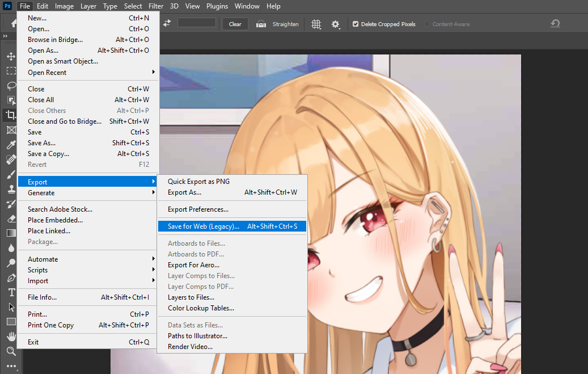Image resolution: width=588 pixels, height=374 pixels.
Task: Click the swap width and height icon
Action: click(167, 23)
